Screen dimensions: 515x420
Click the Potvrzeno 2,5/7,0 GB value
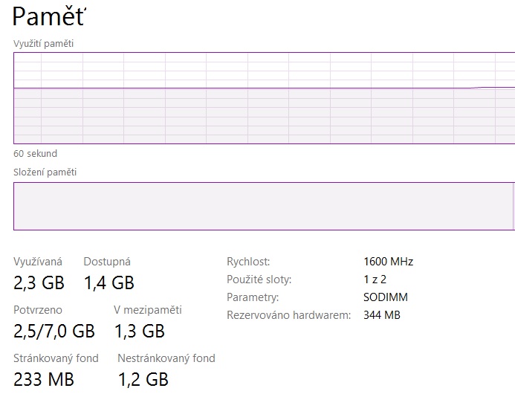[x=54, y=331]
